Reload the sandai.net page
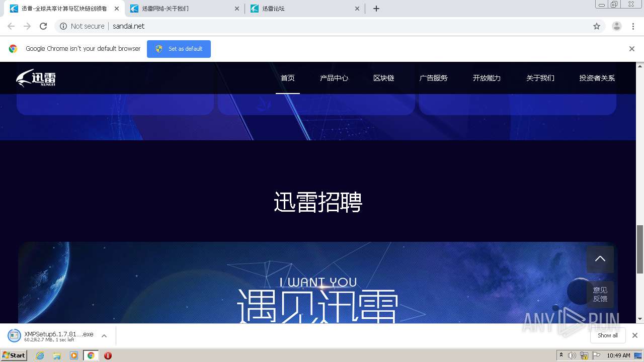The image size is (644, 362). coord(43,26)
